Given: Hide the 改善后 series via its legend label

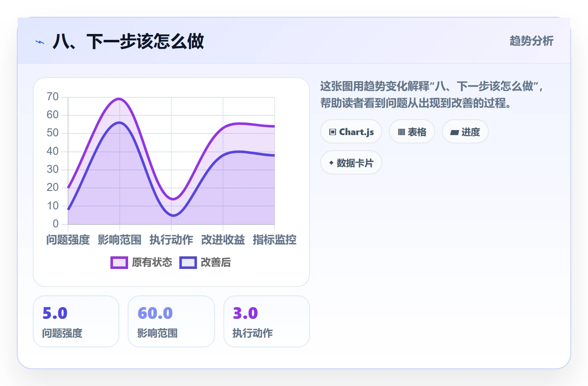Looking at the screenshot, I should pyautogui.click(x=216, y=263).
